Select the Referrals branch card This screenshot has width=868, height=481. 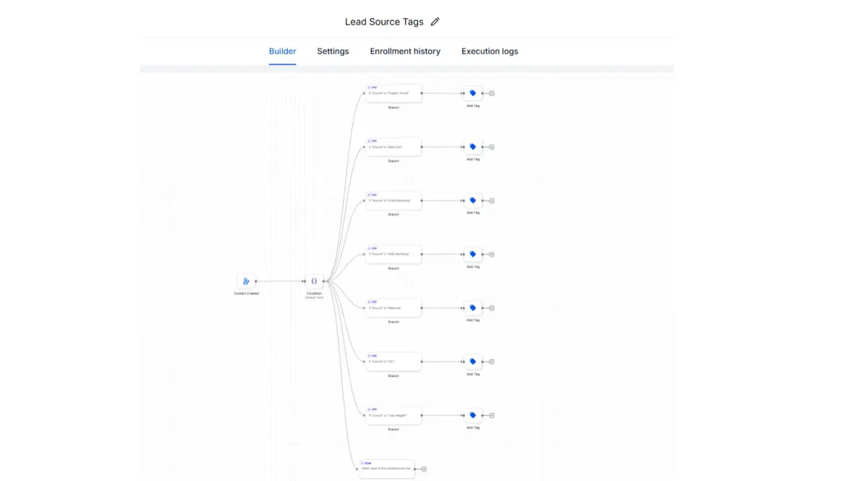click(393, 307)
